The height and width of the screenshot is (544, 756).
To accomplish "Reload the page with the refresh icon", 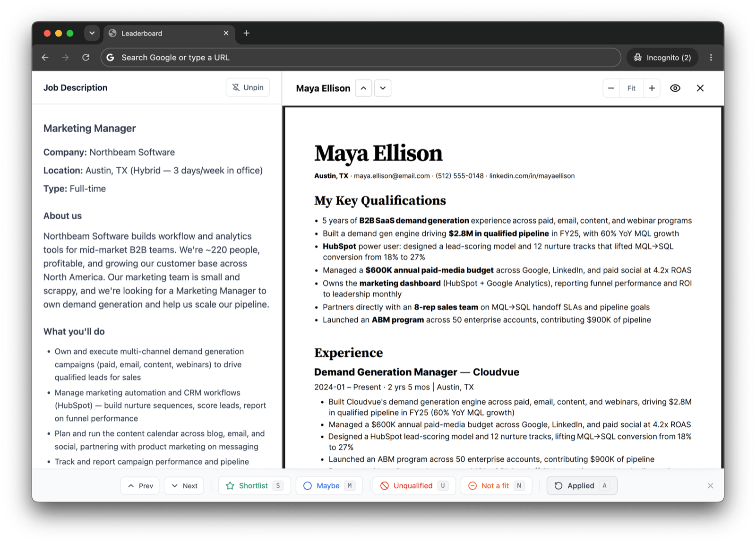I will 86,58.
